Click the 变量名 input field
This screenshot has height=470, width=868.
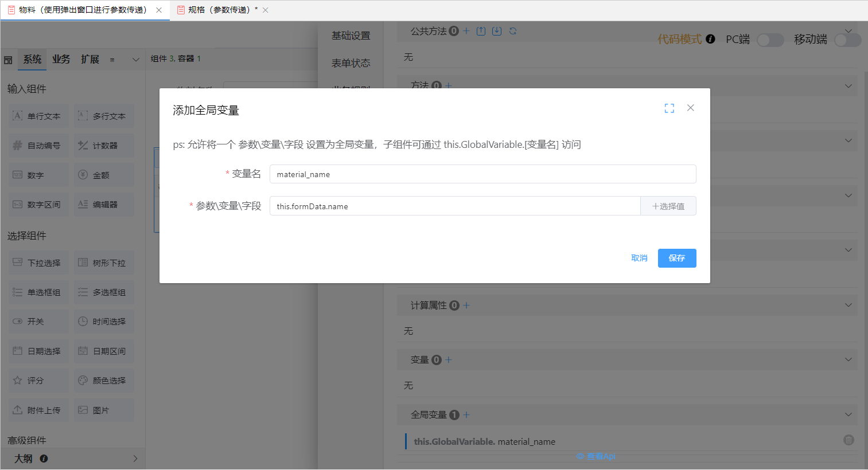(x=482, y=174)
